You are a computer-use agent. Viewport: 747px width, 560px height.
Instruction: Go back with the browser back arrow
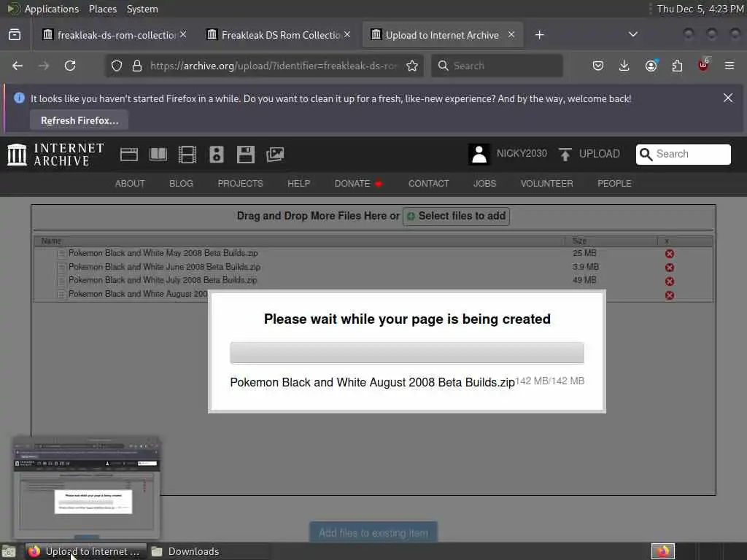[18, 66]
